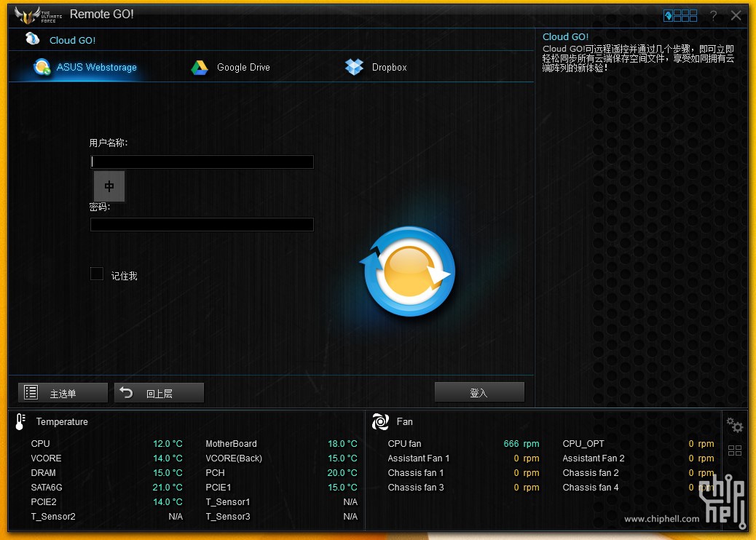756x540 pixels.
Task: Click the Chassis fan 3 label
Action: [416, 487]
